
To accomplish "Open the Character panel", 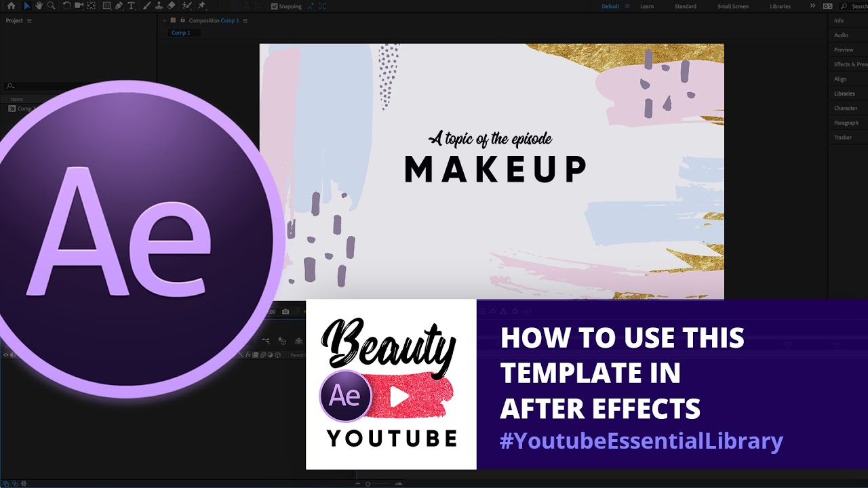I will [x=846, y=108].
